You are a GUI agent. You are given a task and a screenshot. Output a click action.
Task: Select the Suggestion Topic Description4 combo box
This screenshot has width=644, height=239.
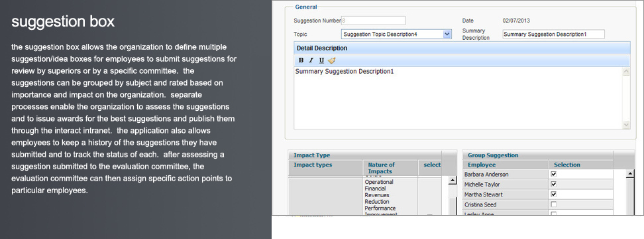[x=396, y=35]
